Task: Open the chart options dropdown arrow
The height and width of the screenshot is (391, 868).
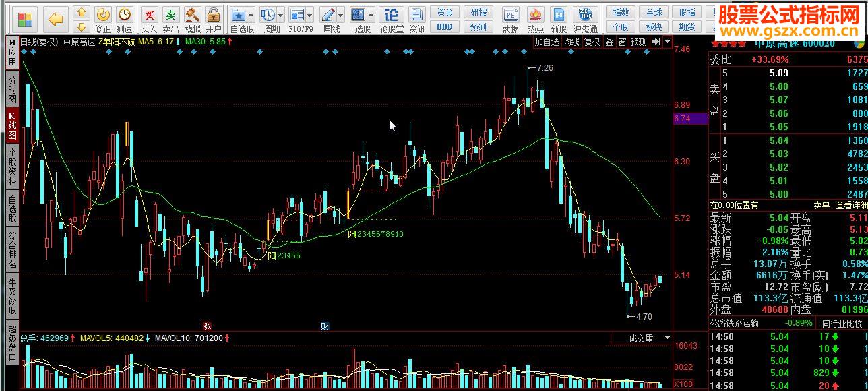Action: click(x=667, y=42)
